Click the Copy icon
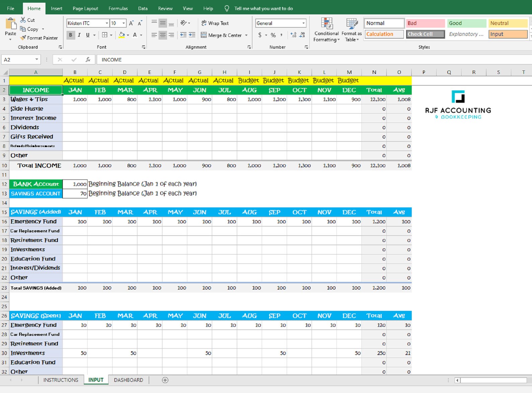Screen dimensions: 532x393 click(x=23, y=29)
